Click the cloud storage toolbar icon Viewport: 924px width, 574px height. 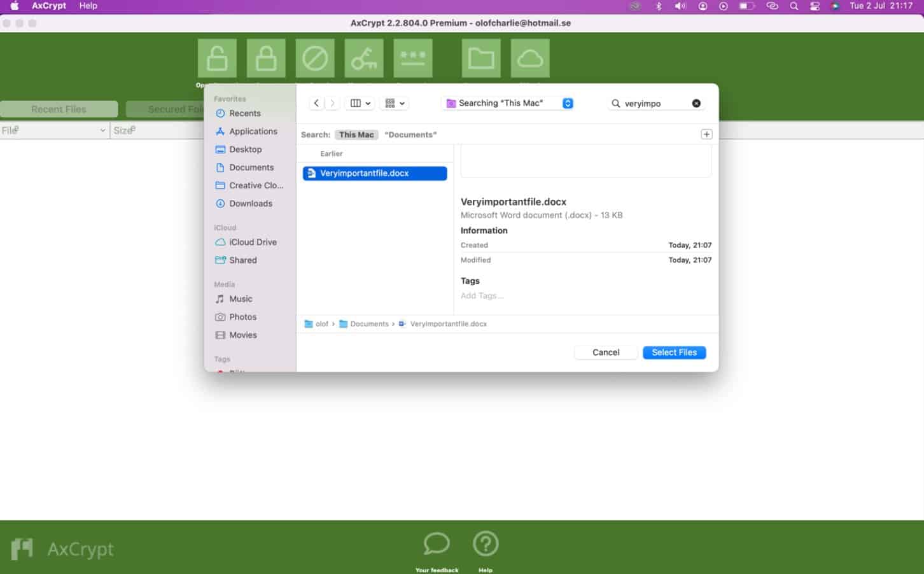click(x=530, y=58)
